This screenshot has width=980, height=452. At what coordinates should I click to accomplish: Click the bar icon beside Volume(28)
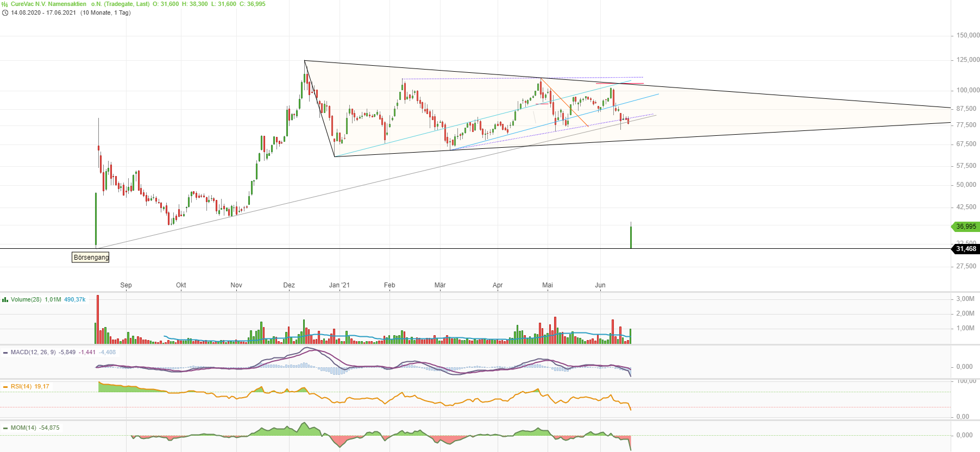pos(5,299)
